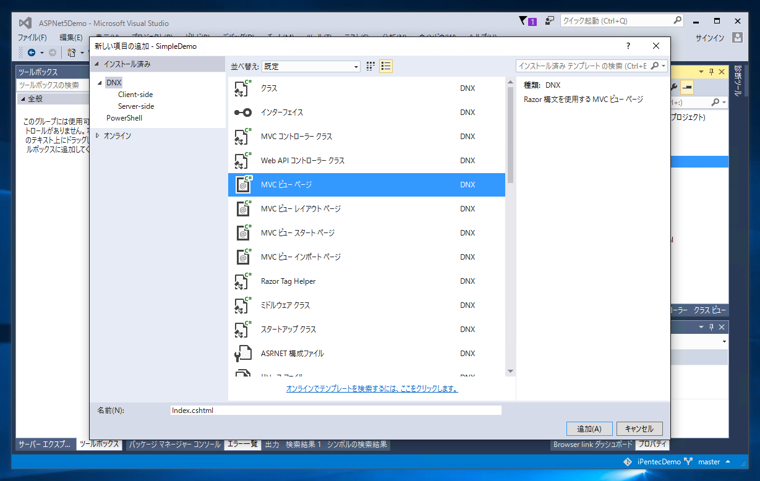Switch to サーバー エクスプローラー tab

(x=45, y=444)
